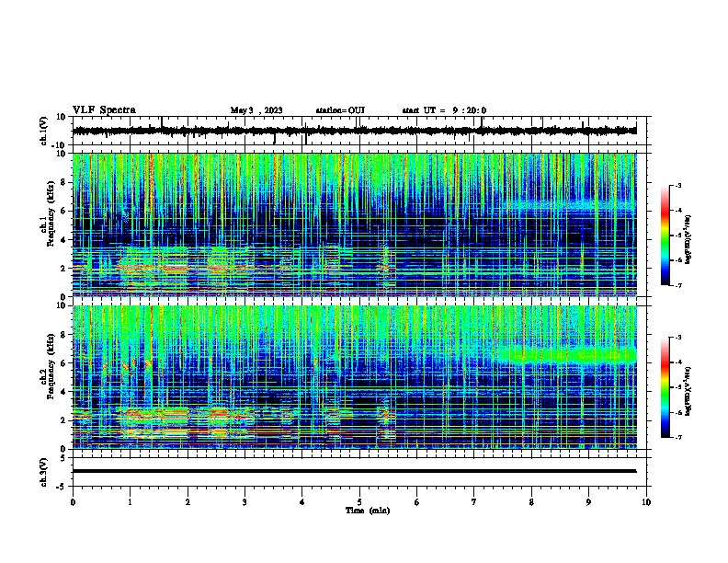Click the "-3" label on ch.1 colorbar
The width and height of the screenshot is (728, 563).
pyautogui.click(x=678, y=186)
